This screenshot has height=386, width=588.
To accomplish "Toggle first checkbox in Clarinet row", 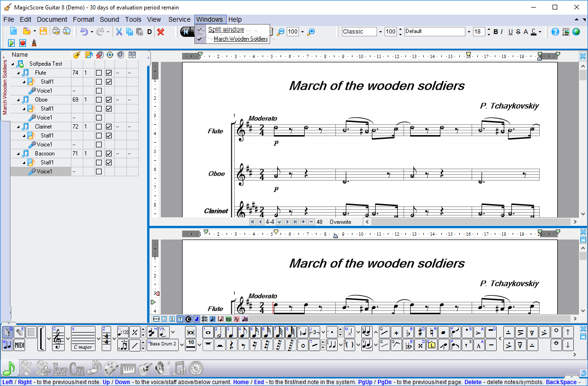I will pyautogui.click(x=99, y=127).
